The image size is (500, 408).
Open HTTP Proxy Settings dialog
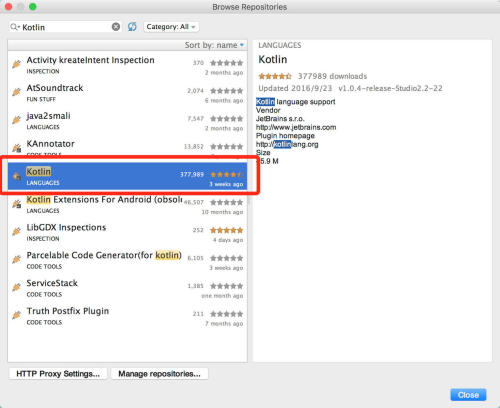pyautogui.click(x=58, y=374)
